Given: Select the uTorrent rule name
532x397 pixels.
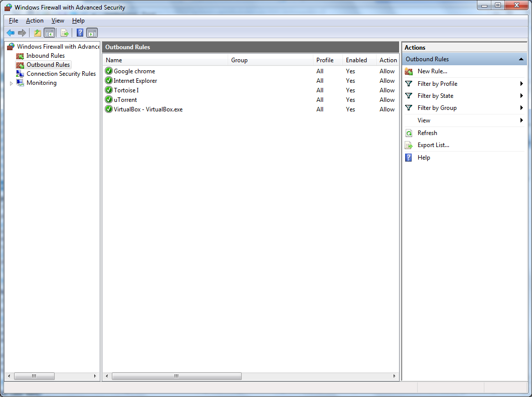Looking at the screenshot, I should coord(125,99).
